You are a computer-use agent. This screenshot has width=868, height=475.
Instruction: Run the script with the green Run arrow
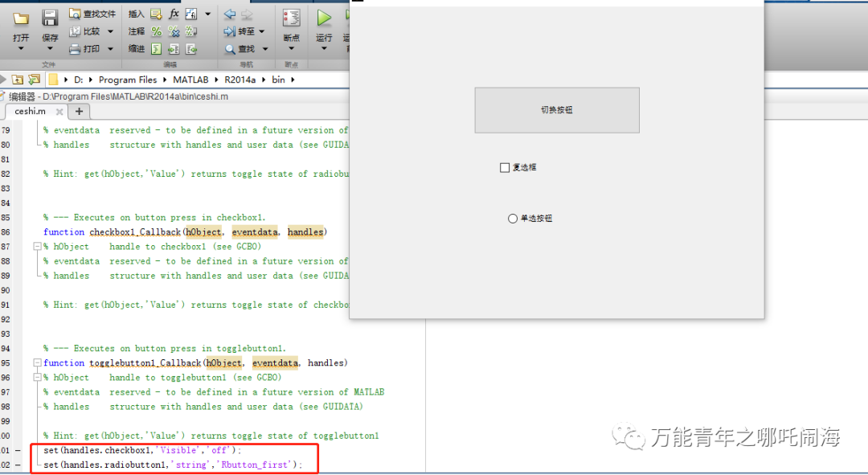pos(324,18)
